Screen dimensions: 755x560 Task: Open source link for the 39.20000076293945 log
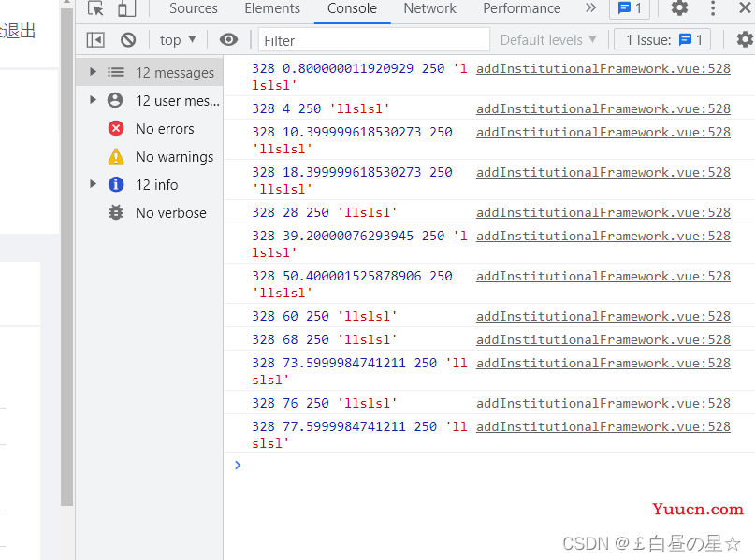pos(603,236)
